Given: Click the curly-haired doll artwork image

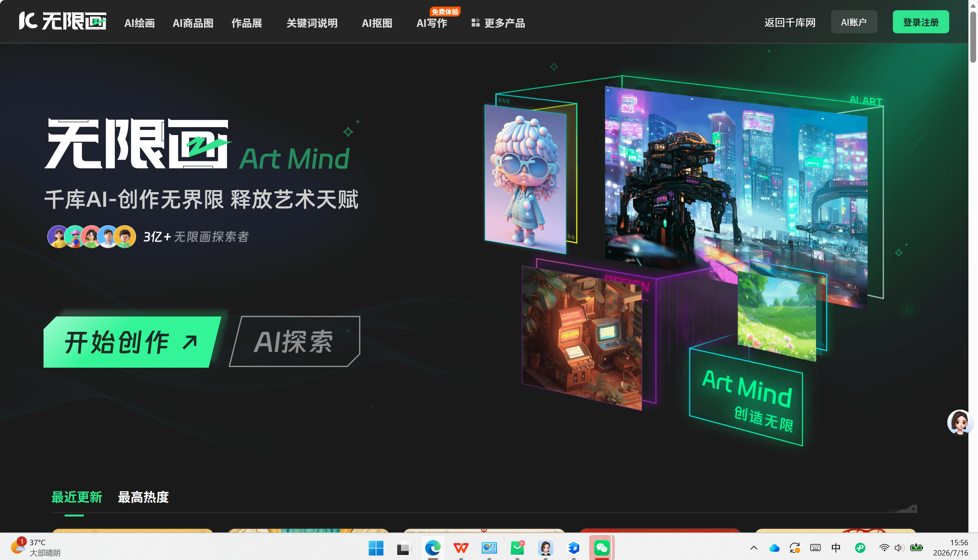Looking at the screenshot, I should pos(525,179).
